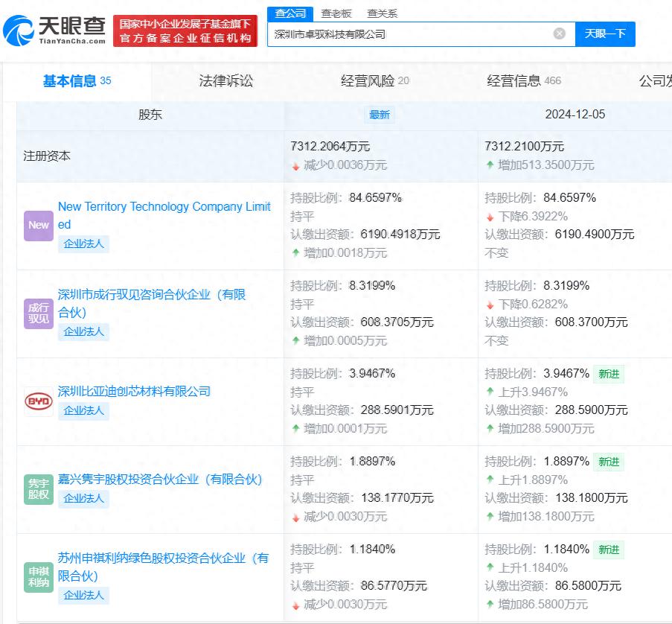Clear the search box with X icon
Viewport: 672px width, 624px height.
coord(560,34)
